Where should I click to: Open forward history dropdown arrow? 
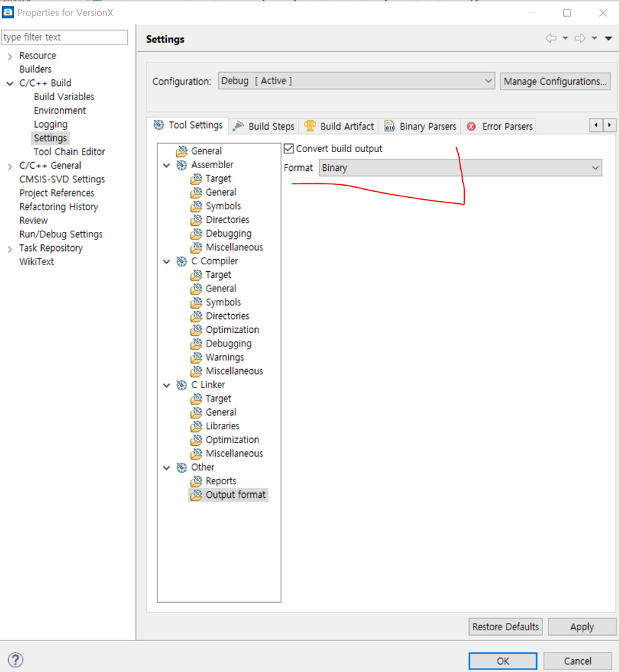(x=594, y=38)
